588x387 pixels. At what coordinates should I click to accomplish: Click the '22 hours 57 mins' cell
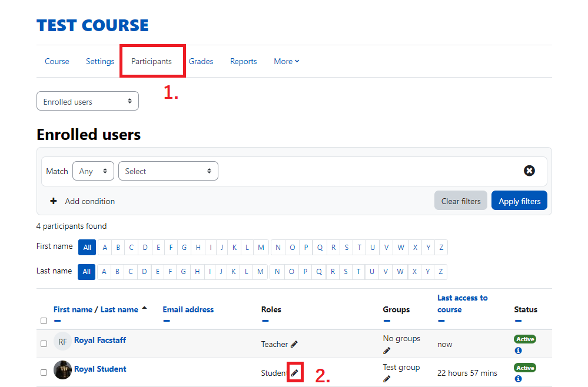tap(467, 373)
